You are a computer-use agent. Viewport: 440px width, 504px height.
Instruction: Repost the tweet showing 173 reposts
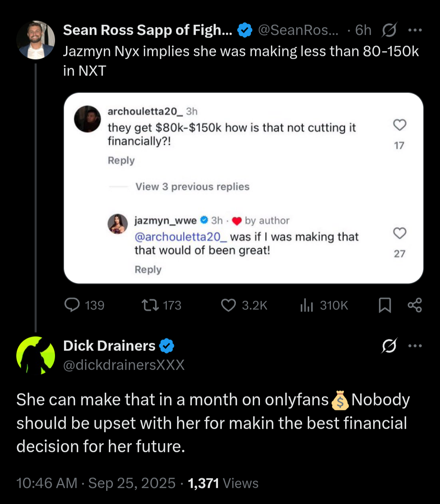click(150, 305)
